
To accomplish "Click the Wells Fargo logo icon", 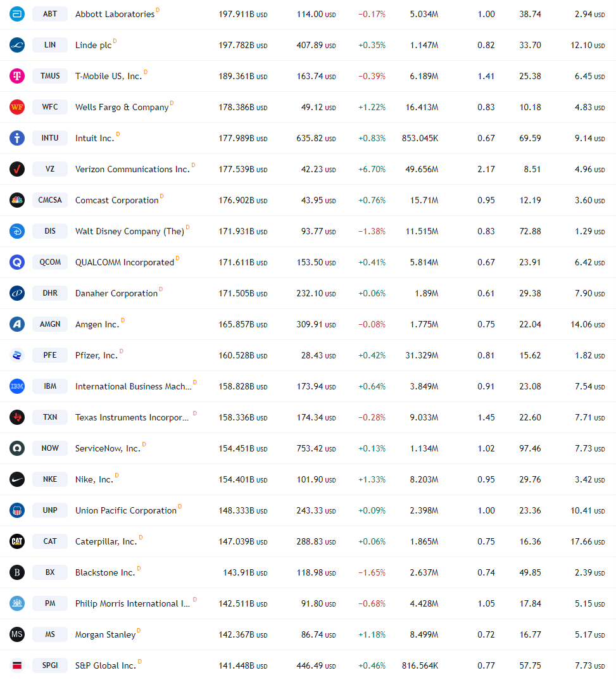I will 17,106.
